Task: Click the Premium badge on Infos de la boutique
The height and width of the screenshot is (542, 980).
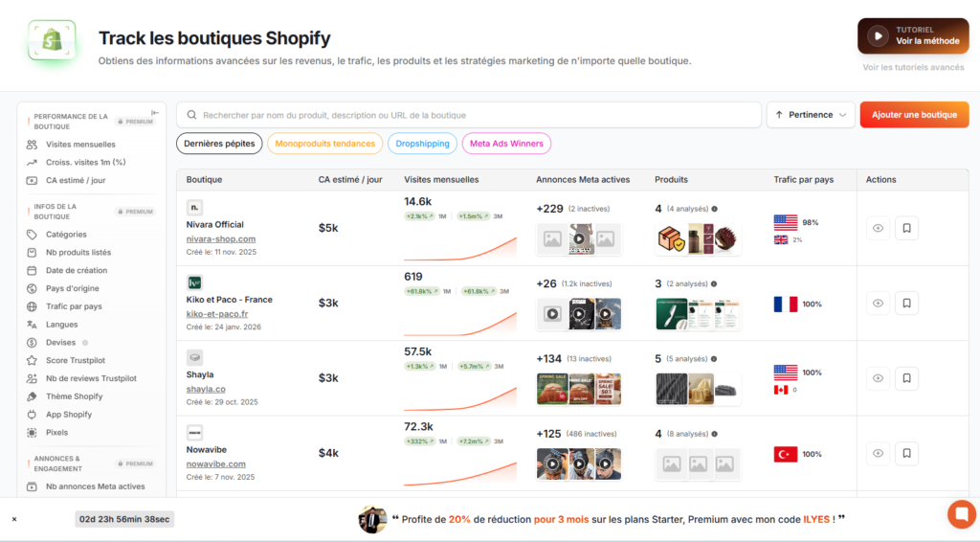Action: [136, 212]
